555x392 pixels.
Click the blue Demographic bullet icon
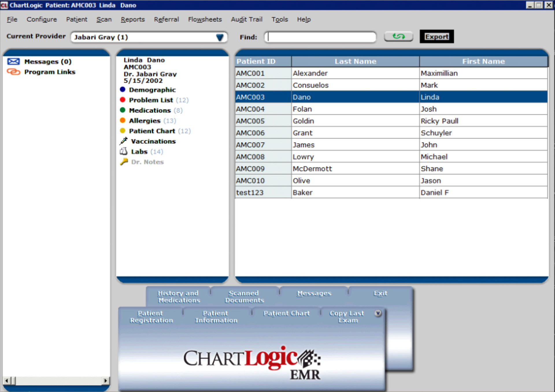tap(123, 90)
